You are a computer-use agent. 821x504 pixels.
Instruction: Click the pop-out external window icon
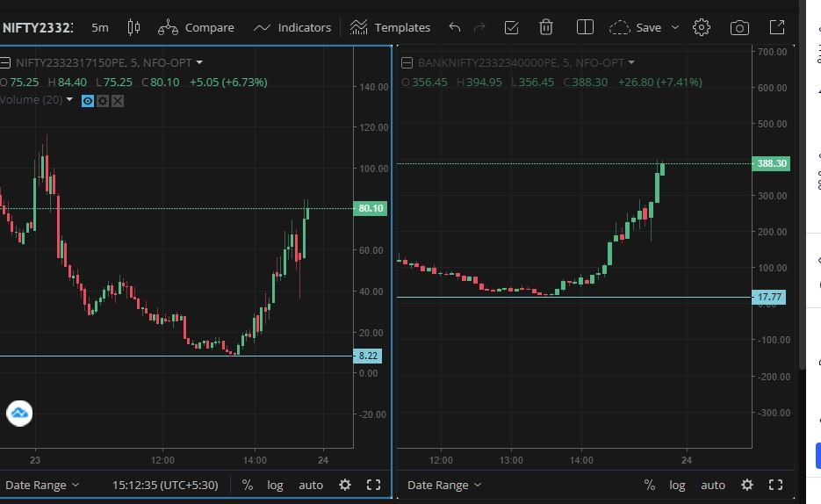point(777,27)
